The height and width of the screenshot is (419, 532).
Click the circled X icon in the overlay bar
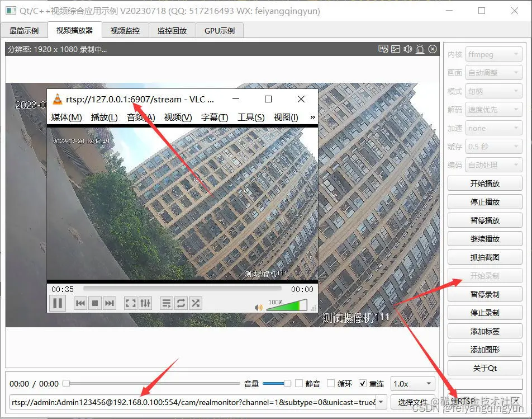click(433, 49)
